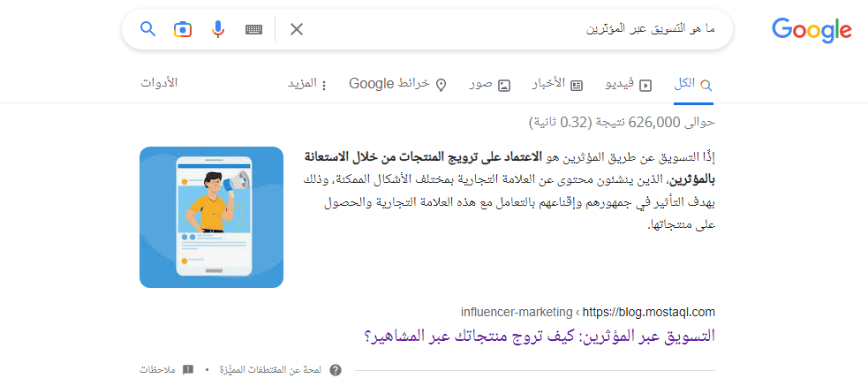The height and width of the screenshot is (386, 868).
Task: Clear the search query with X
Action: (297, 29)
